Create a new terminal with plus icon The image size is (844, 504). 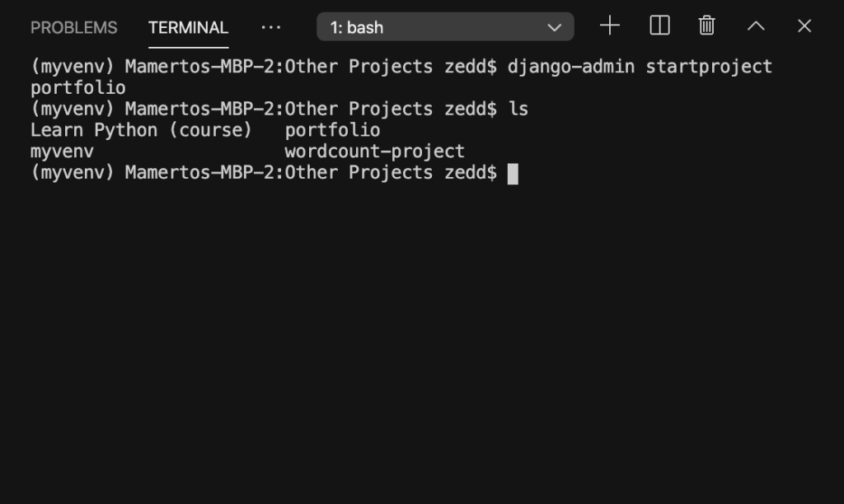click(x=610, y=26)
